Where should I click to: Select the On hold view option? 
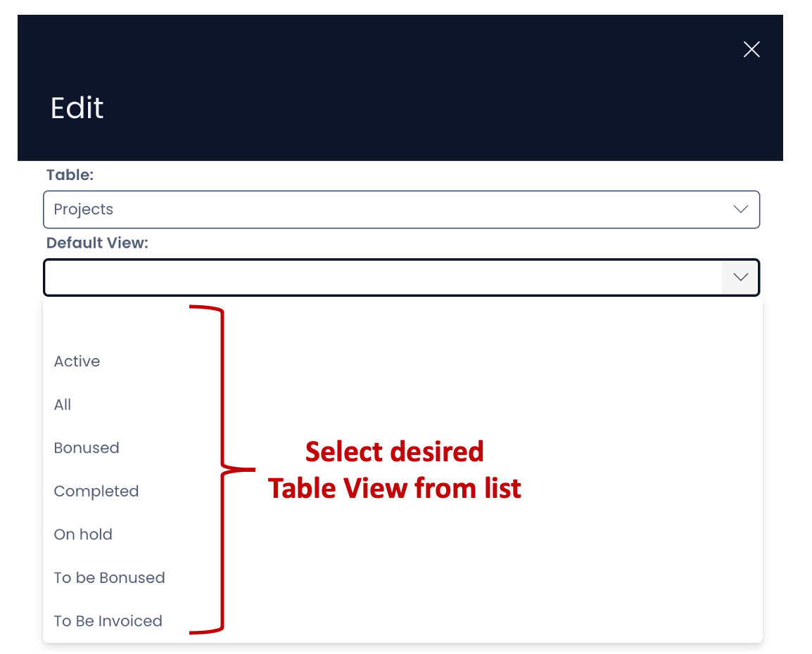tap(402, 534)
